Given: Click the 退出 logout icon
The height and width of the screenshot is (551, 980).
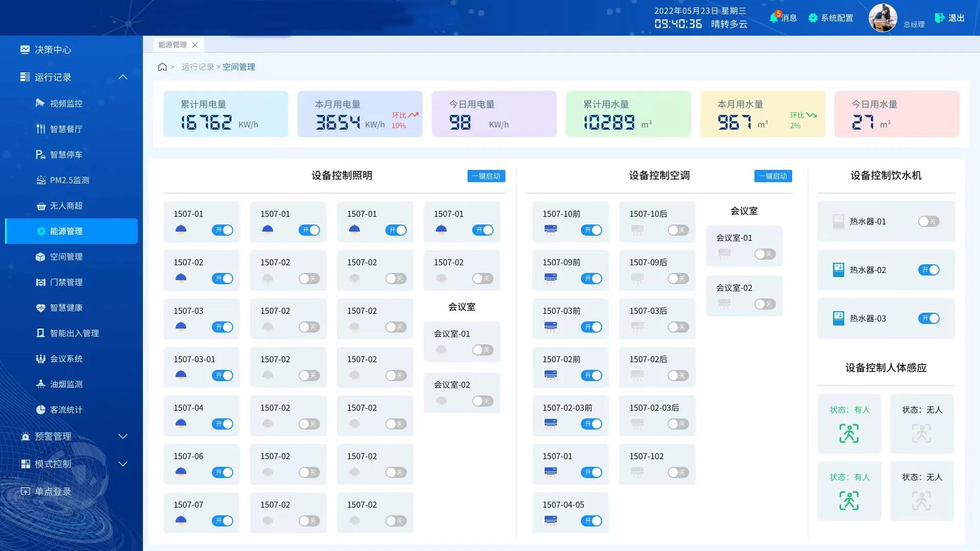Looking at the screenshot, I should tap(940, 18).
